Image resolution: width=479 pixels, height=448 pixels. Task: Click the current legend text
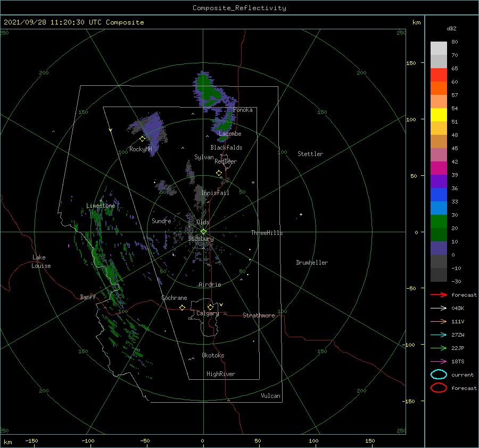(x=462, y=375)
